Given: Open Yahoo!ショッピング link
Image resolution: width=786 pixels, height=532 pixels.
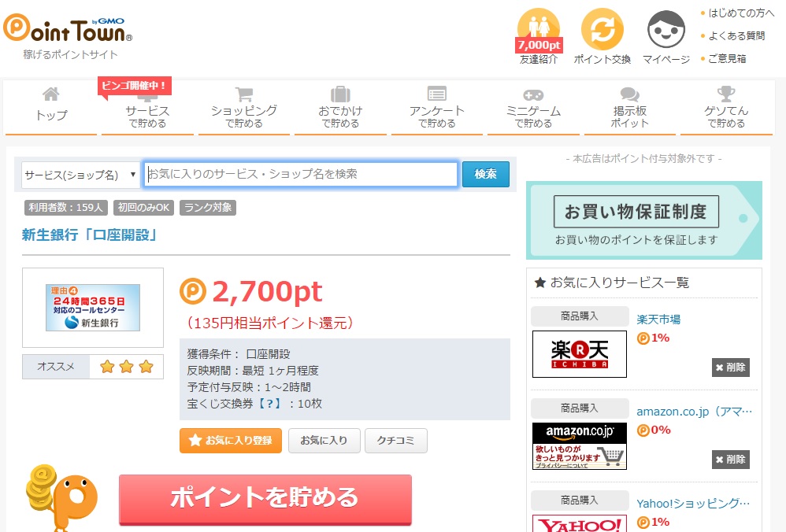Looking at the screenshot, I should tap(693, 504).
